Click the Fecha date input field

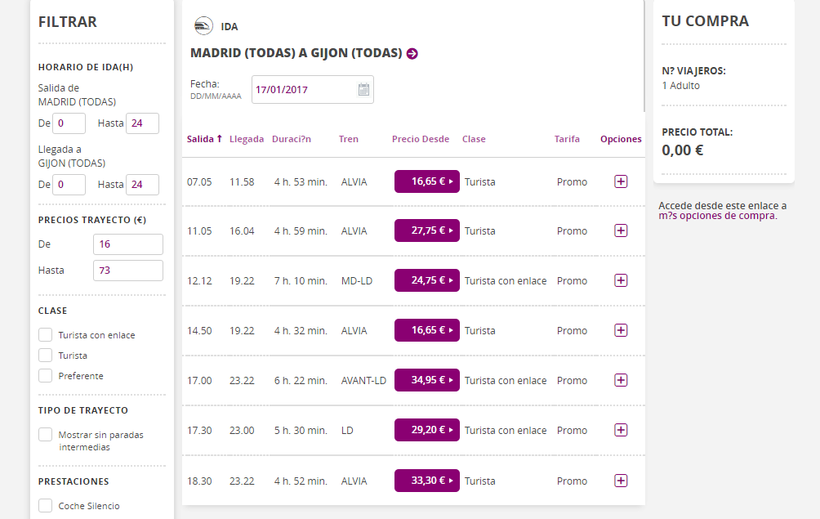coord(302,90)
